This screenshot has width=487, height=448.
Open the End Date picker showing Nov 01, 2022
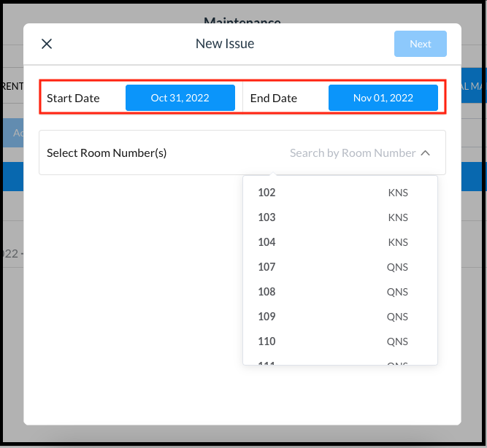383,98
